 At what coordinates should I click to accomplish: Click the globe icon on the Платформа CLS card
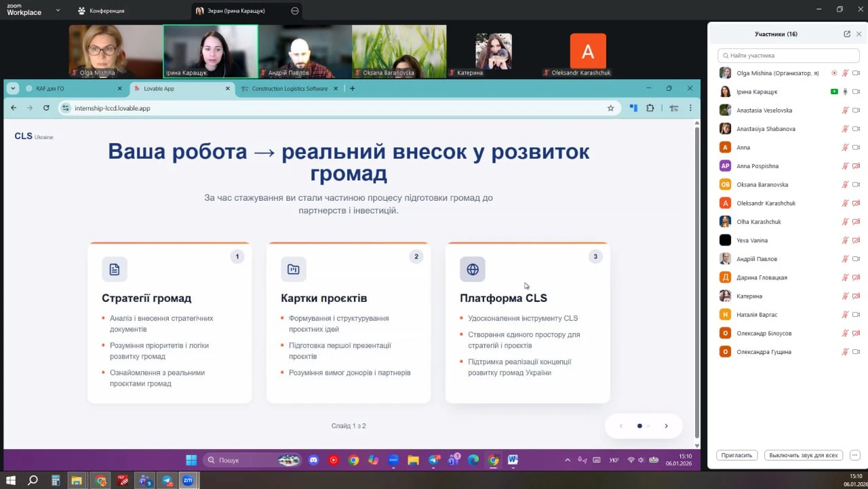pyautogui.click(x=473, y=269)
